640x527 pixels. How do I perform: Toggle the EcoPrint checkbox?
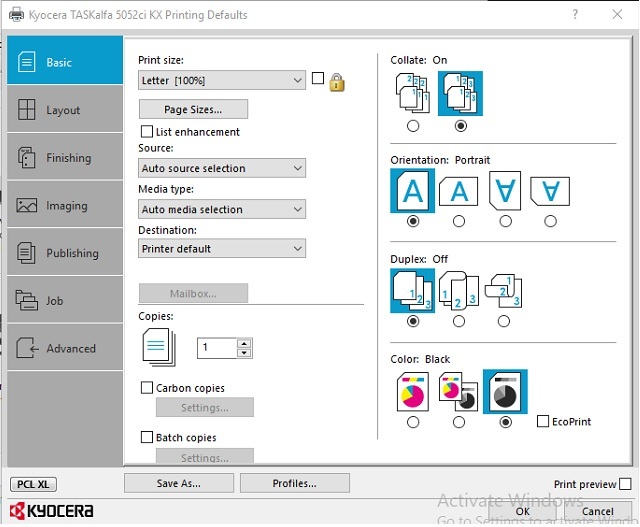coord(543,422)
